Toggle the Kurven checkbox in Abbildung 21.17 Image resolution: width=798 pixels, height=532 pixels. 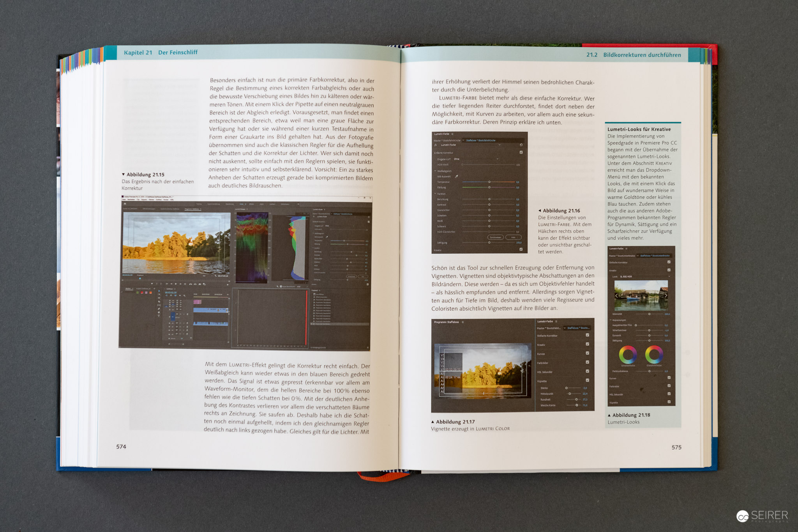pyautogui.click(x=588, y=353)
